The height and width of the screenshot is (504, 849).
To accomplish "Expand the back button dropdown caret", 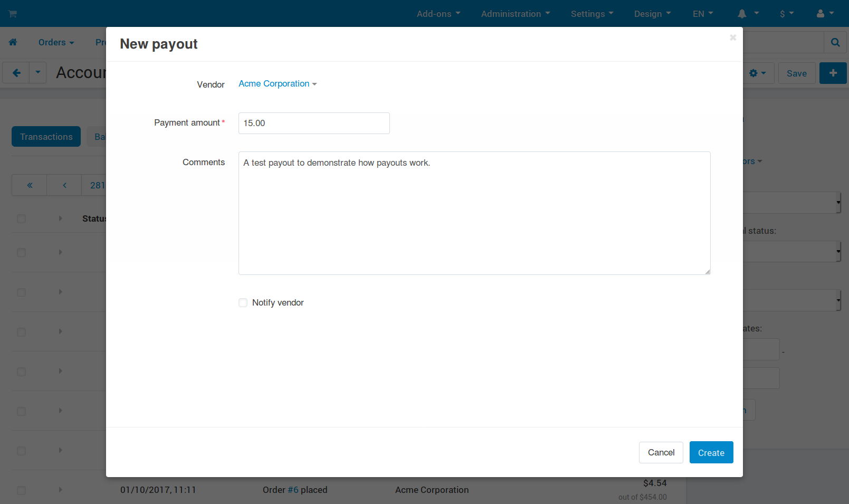I will point(37,73).
